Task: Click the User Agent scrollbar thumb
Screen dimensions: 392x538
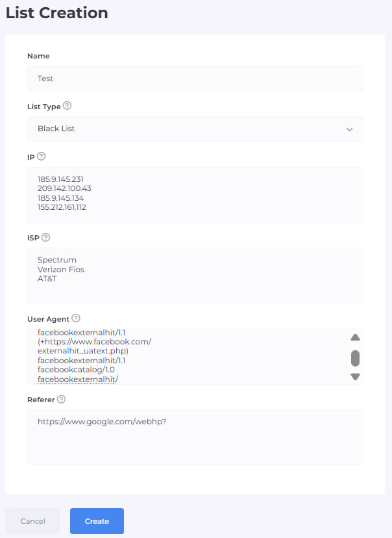Action: [x=355, y=358]
